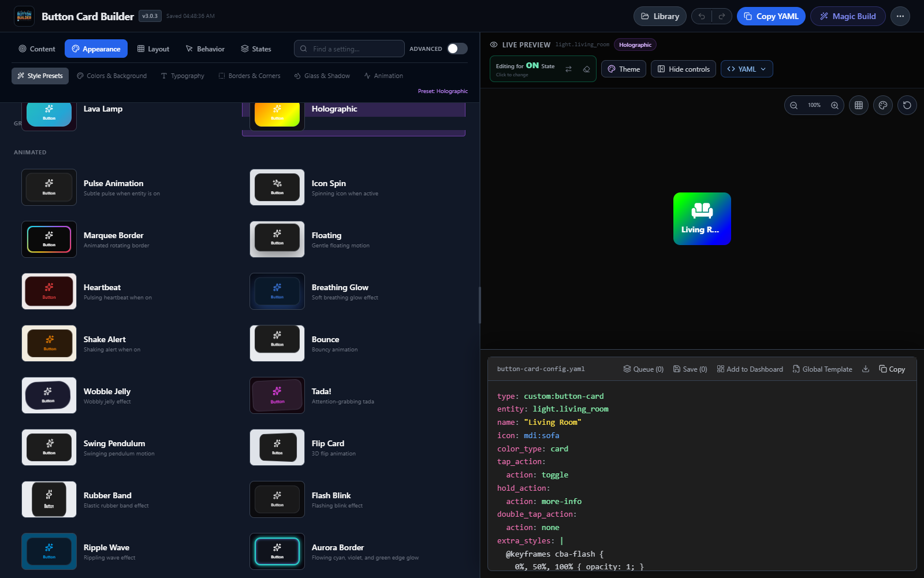This screenshot has height=578, width=924.
Task: Launch Magic Build
Action: point(848,16)
